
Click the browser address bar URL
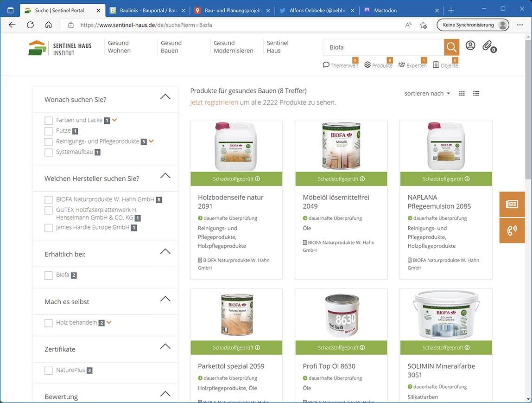click(146, 25)
